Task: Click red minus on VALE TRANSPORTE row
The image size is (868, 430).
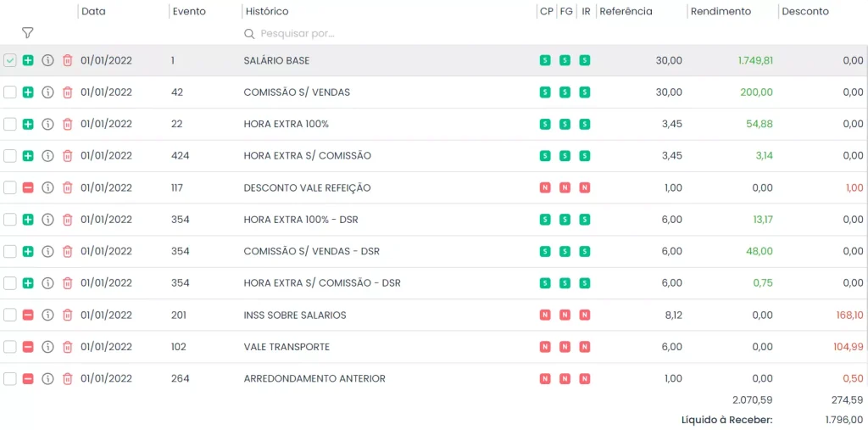Action: [x=28, y=347]
